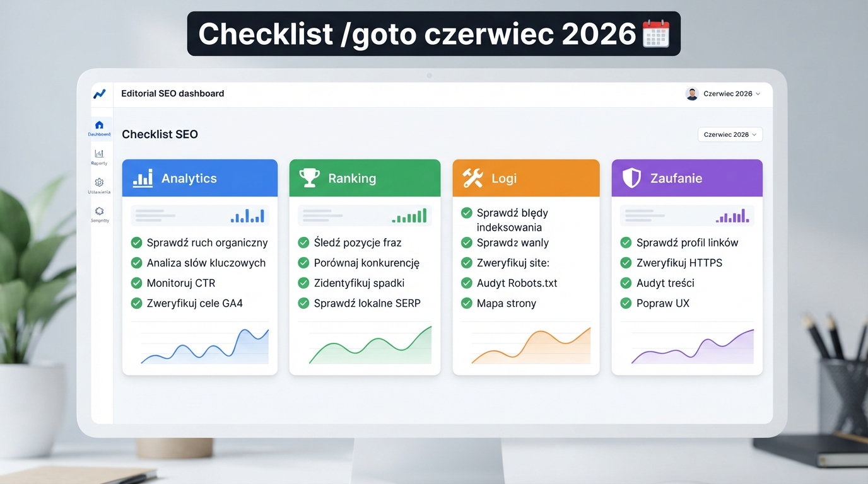868x484 pixels.
Task: Toggle the check for Sprawdź ruch organiczny
Action: coord(136,243)
